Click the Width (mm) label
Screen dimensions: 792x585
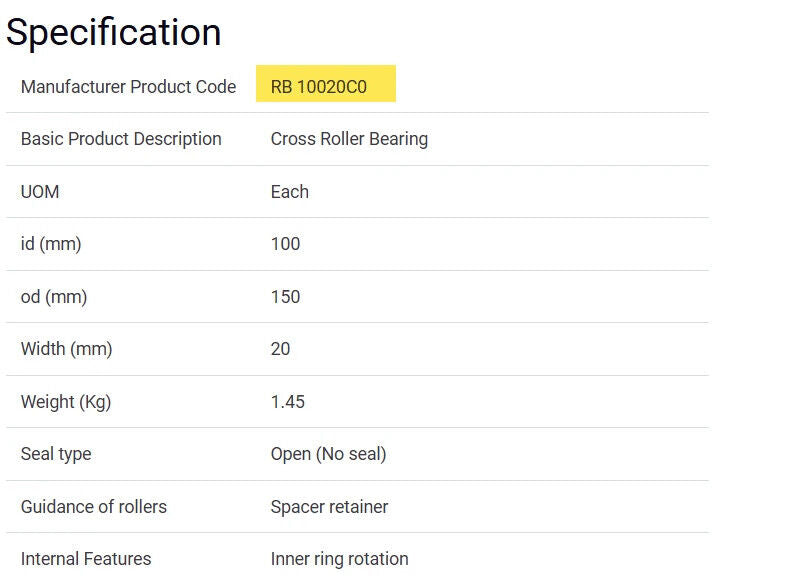coord(66,349)
